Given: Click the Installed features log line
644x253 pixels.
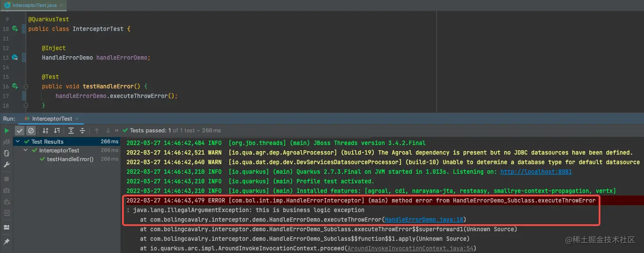Looking at the screenshot, I should (x=371, y=191).
